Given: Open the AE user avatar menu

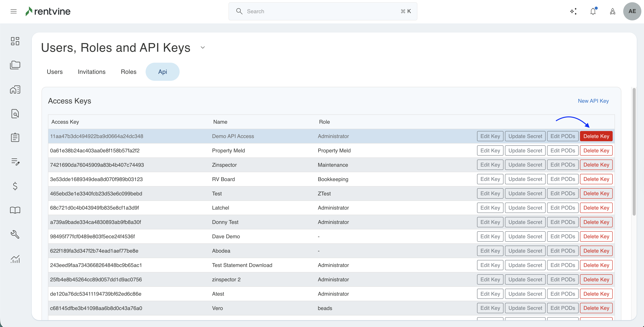Looking at the screenshot, I should 632,11.
